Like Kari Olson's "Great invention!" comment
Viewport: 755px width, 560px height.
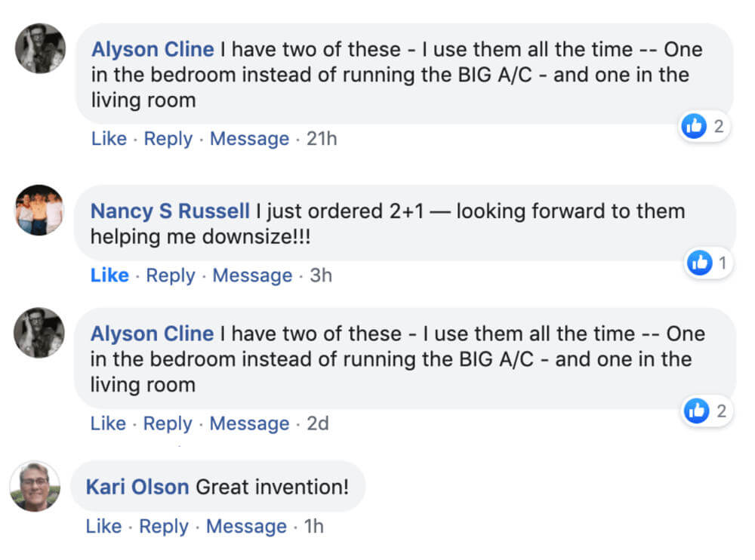[103, 526]
